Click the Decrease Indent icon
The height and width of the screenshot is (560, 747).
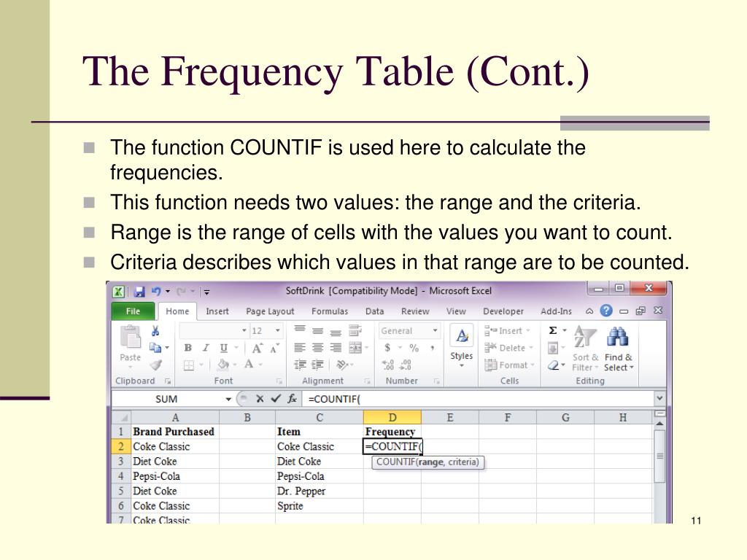(x=300, y=365)
